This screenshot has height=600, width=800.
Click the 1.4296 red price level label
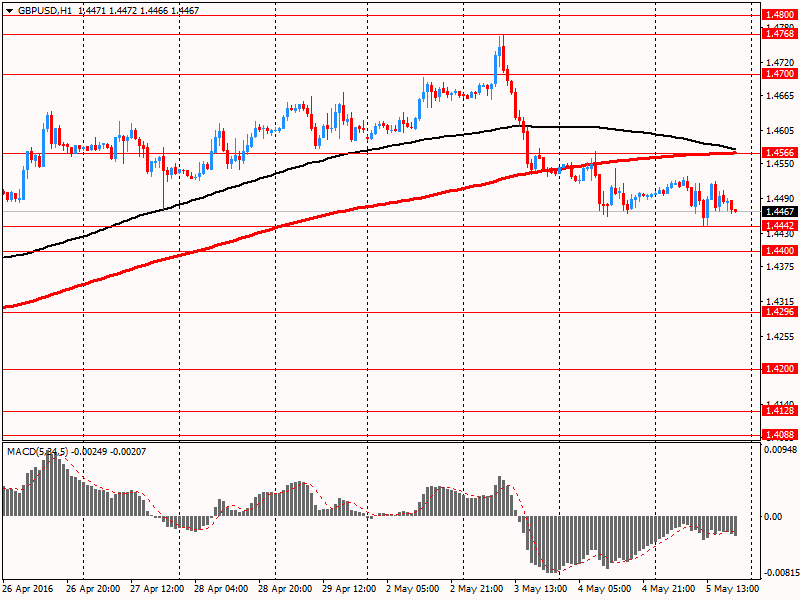[x=779, y=312]
